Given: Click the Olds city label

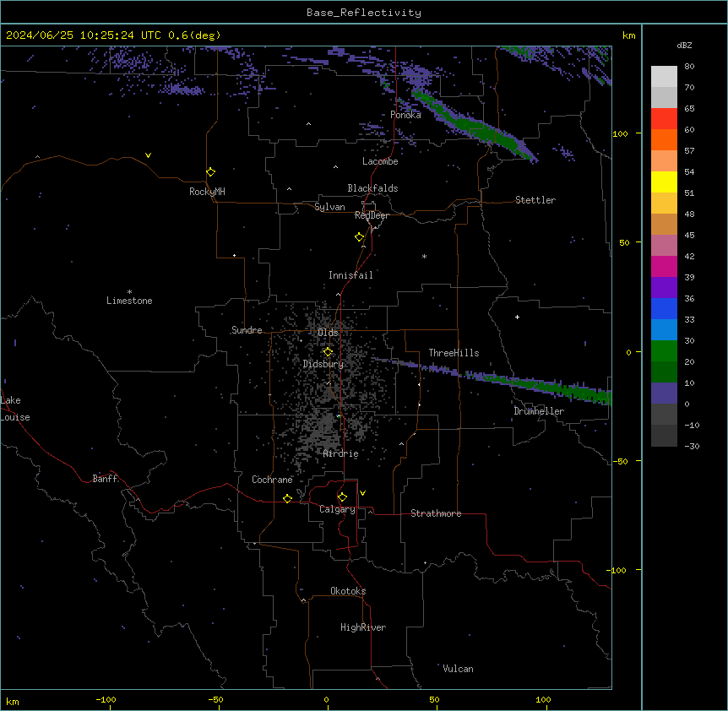Looking at the screenshot, I should (x=328, y=333).
